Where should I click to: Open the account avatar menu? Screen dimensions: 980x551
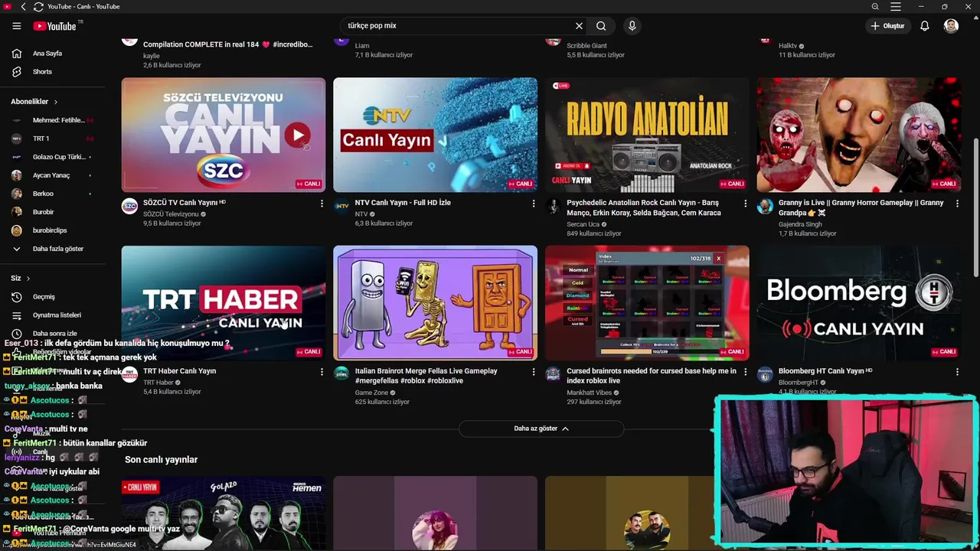tap(951, 26)
